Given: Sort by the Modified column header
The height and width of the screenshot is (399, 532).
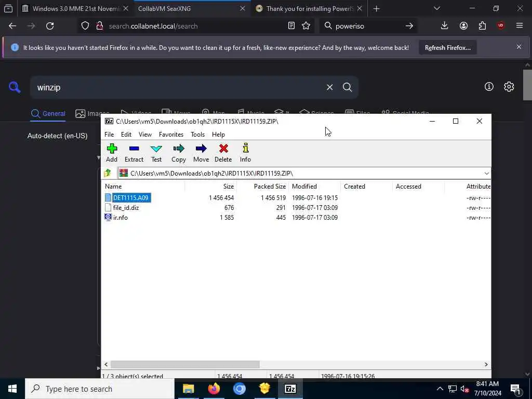Looking at the screenshot, I should (314, 187).
